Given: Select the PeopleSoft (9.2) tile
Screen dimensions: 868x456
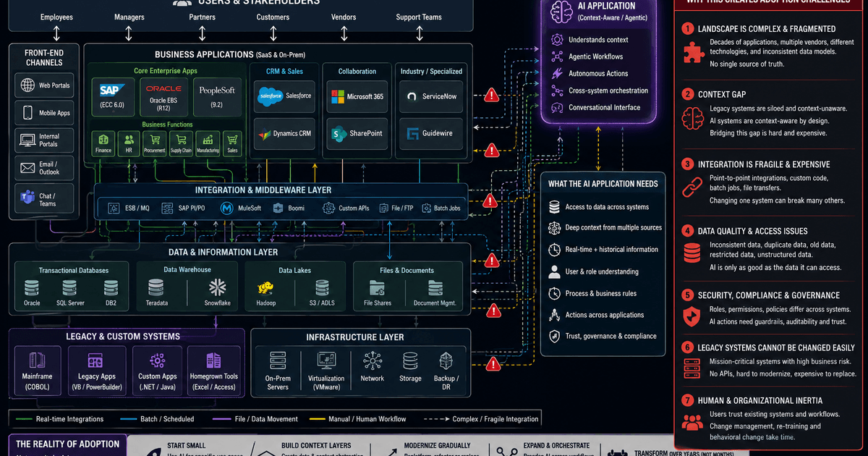Looking at the screenshot, I should tap(217, 97).
